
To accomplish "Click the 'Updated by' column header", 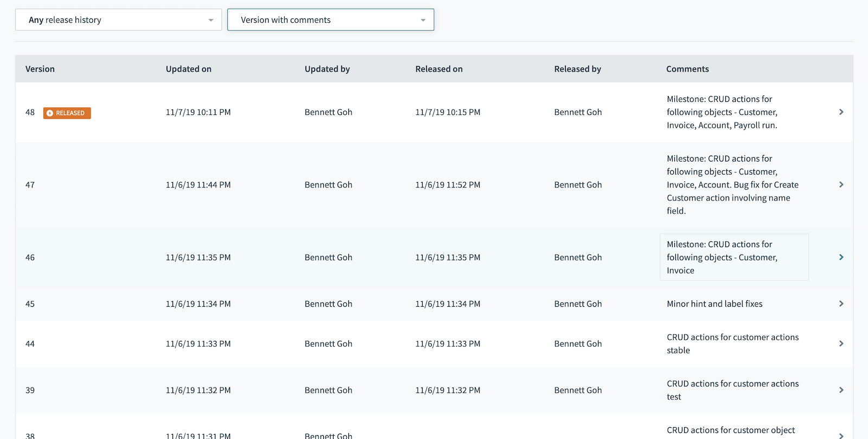I will point(327,69).
